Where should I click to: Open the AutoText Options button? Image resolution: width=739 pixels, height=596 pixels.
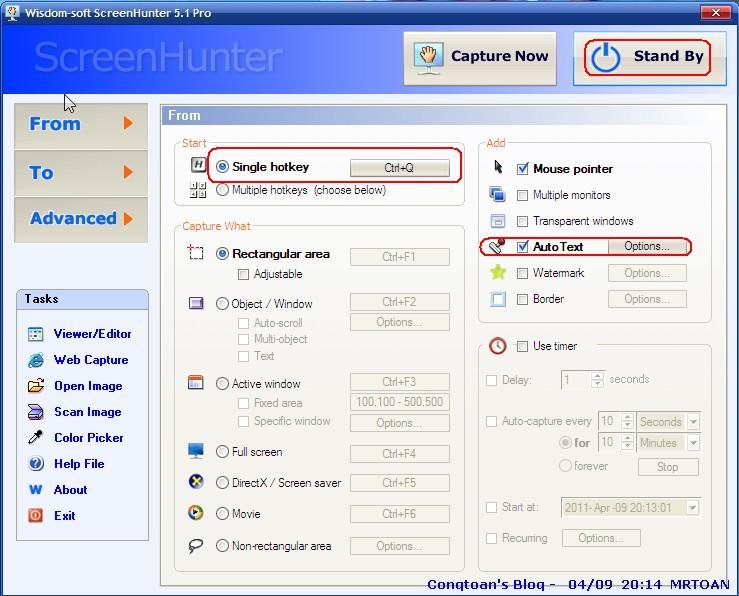pyautogui.click(x=647, y=246)
